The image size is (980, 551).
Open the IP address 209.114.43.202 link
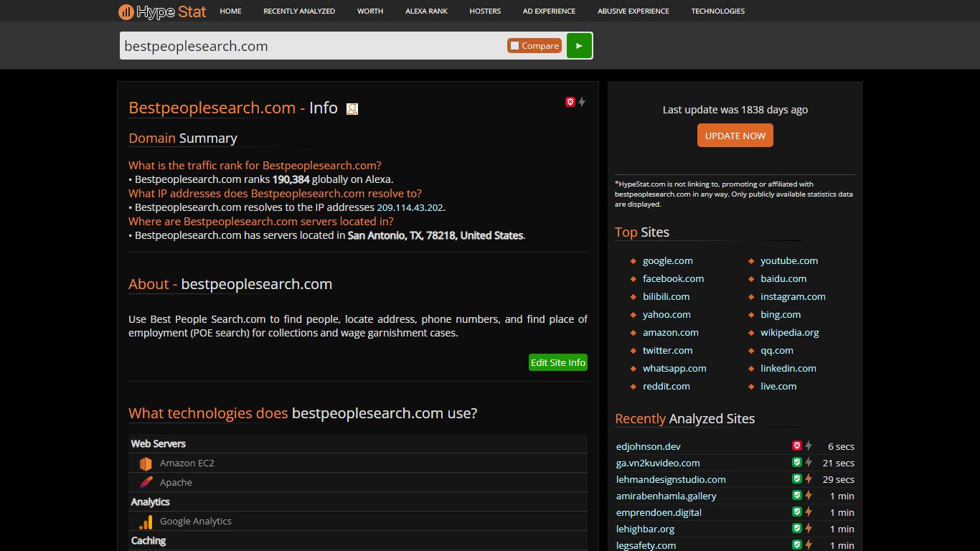[x=410, y=208]
